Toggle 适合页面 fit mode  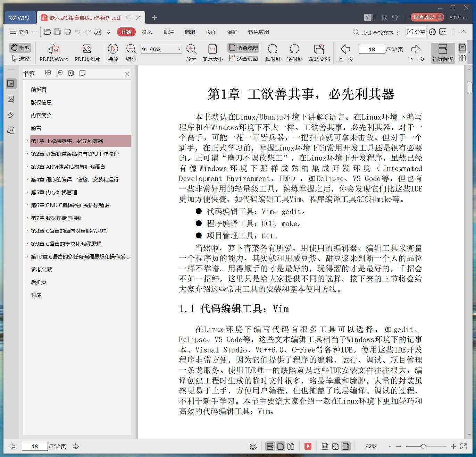tap(243, 59)
